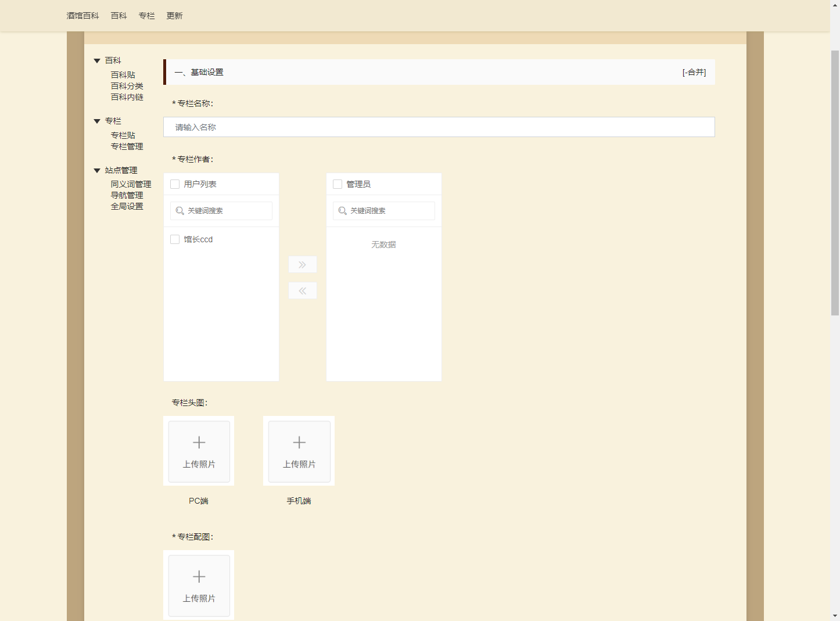Check the 管理员 select-all checkbox
840x621 pixels.
pyautogui.click(x=338, y=184)
